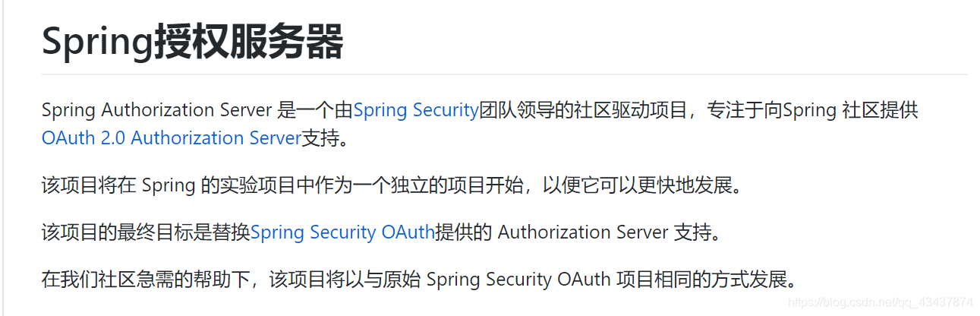Click the Spring授权服务器 heading
Image resolution: width=980 pixels, height=316 pixels.
pyautogui.click(x=193, y=42)
